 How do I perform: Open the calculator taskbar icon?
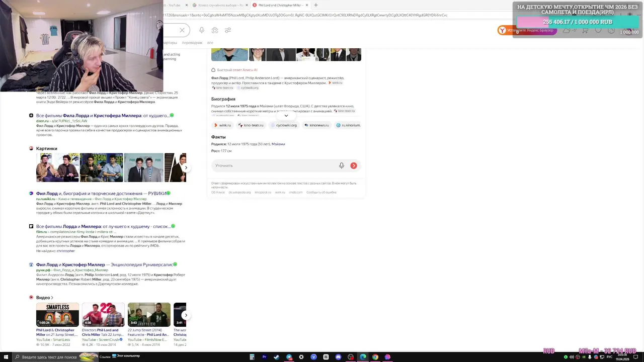(x=252, y=357)
